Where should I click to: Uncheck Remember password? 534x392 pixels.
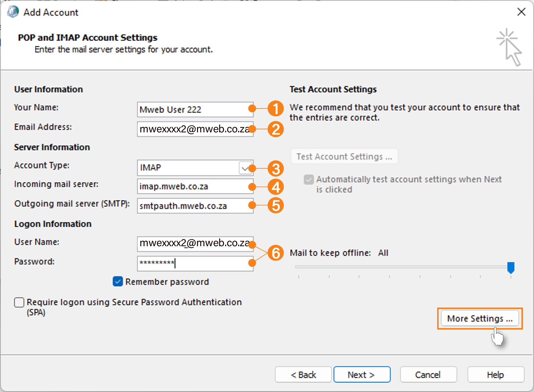(117, 282)
